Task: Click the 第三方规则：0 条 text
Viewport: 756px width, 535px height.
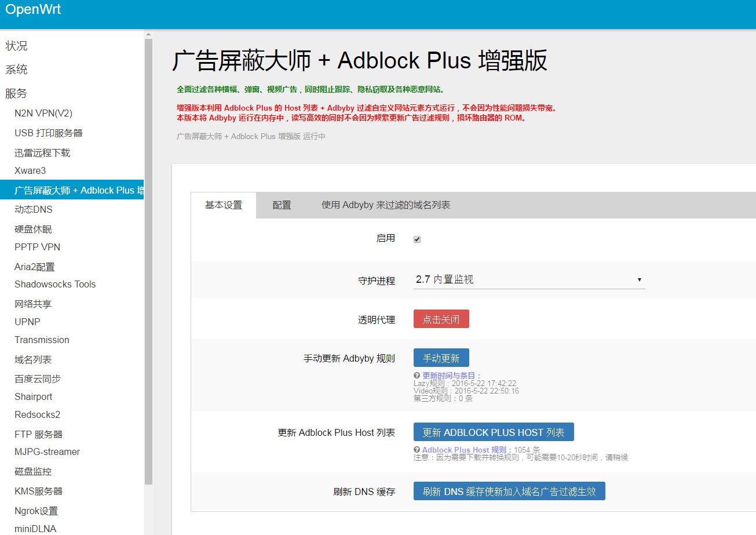Action: (443, 399)
